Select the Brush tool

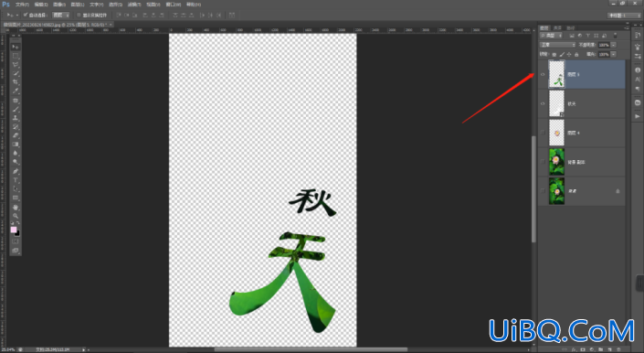click(x=16, y=110)
